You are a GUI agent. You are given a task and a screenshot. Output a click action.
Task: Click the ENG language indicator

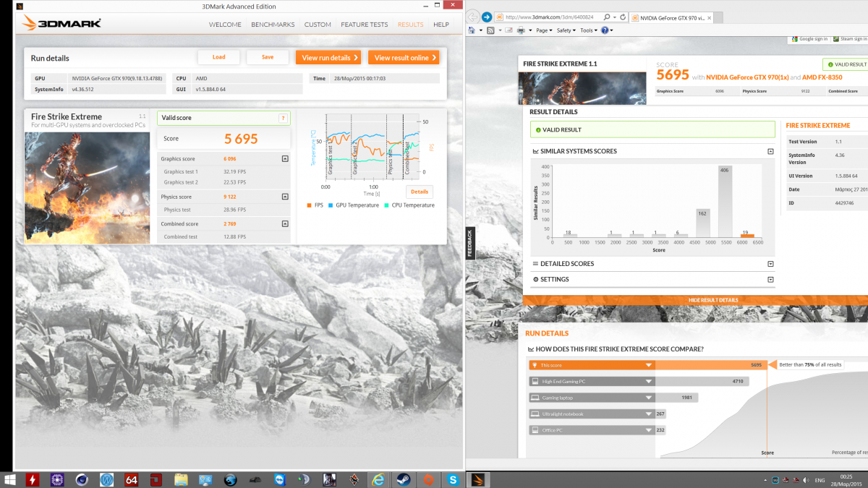(x=820, y=480)
